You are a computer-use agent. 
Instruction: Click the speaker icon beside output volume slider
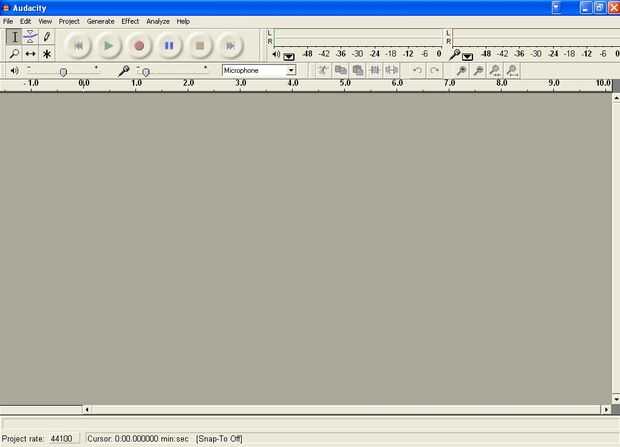tap(14, 70)
